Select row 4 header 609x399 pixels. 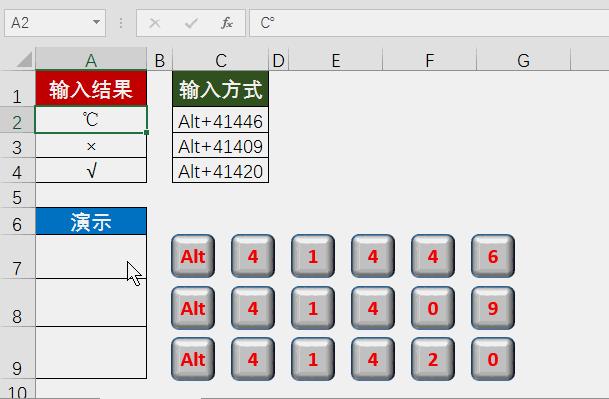click(x=17, y=170)
